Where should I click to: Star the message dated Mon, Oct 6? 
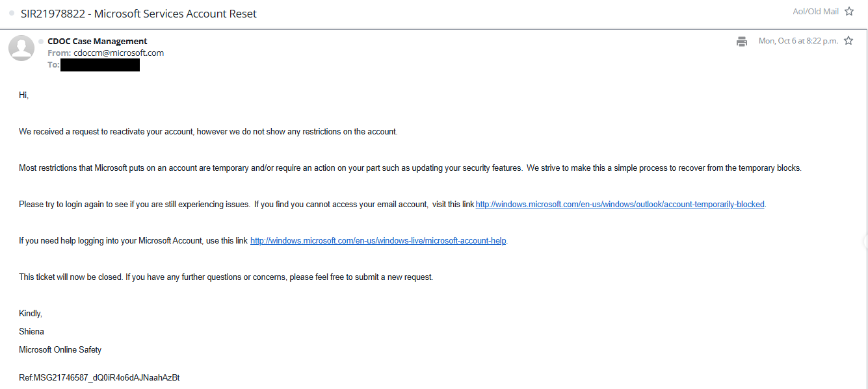pyautogui.click(x=848, y=41)
